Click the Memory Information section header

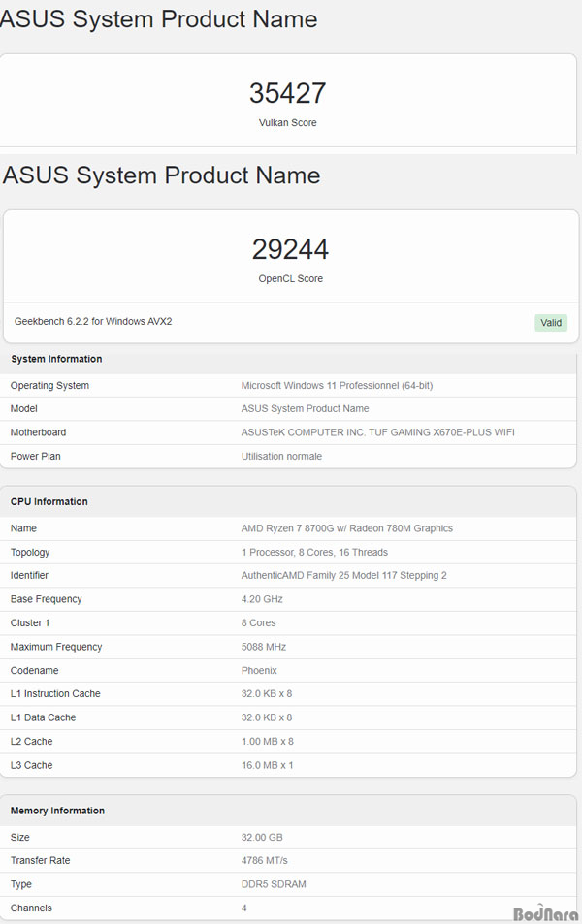click(57, 811)
